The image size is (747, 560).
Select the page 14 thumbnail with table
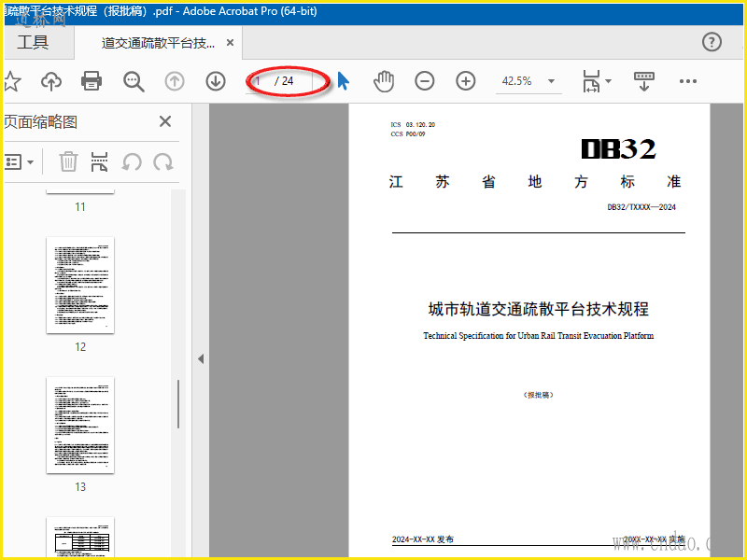[80, 538]
